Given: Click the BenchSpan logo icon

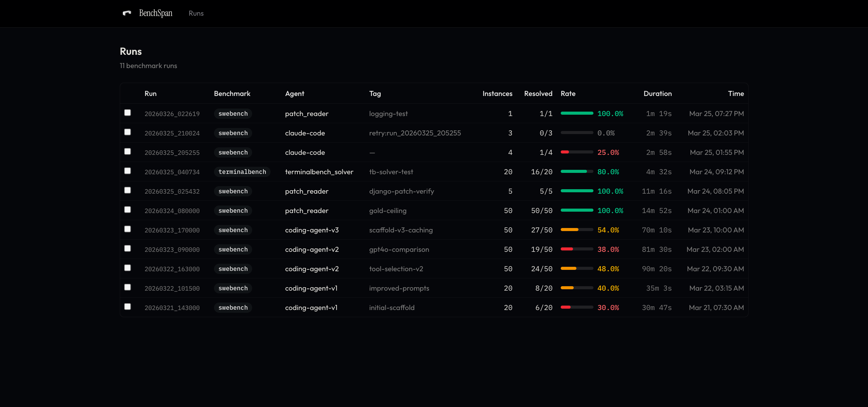Looking at the screenshot, I should pyautogui.click(x=127, y=13).
